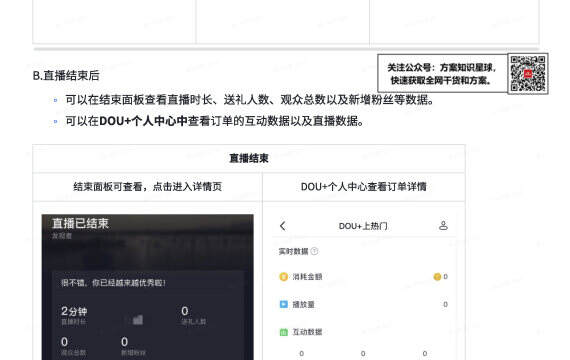Click the bold DOU+个人中心中 text in the bullet

143,121
